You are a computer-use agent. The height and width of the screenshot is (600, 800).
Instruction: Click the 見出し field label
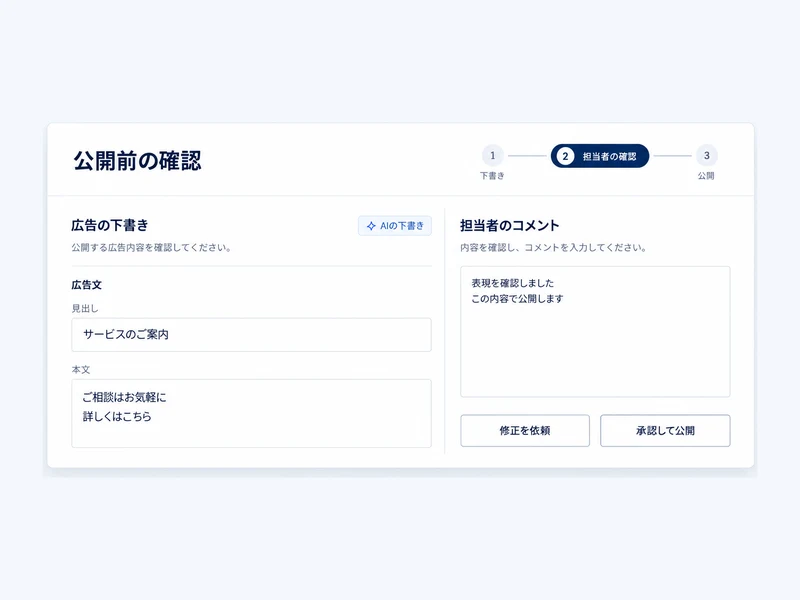point(85,308)
